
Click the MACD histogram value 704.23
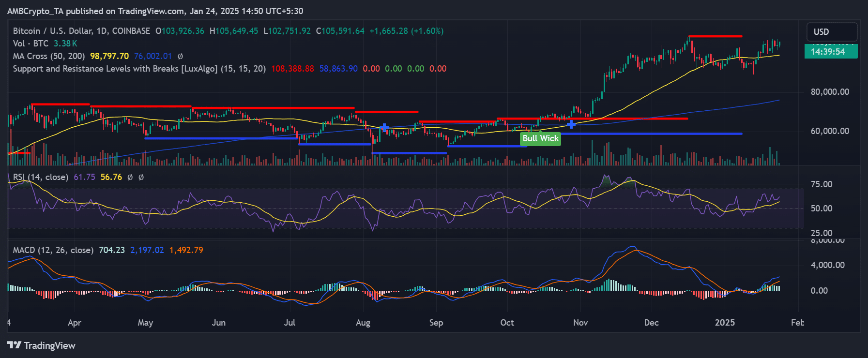coord(112,250)
